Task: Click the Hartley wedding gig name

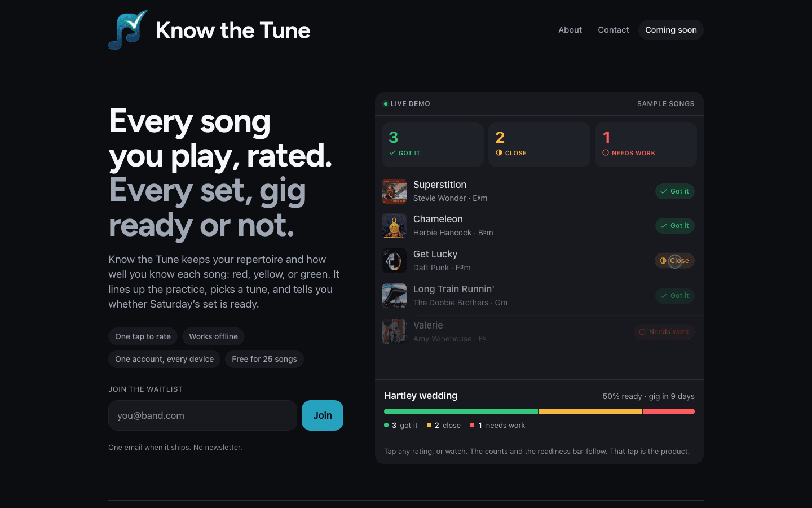Action: pos(421,396)
